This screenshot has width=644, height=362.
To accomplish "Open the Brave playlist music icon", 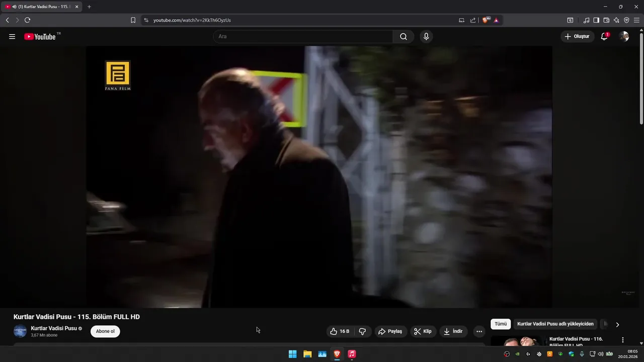I will [586, 20].
